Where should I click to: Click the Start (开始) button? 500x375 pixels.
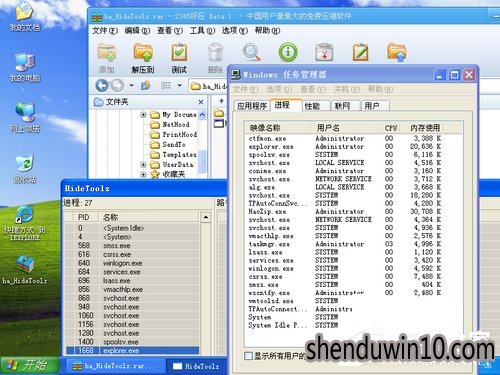point(29,365)
